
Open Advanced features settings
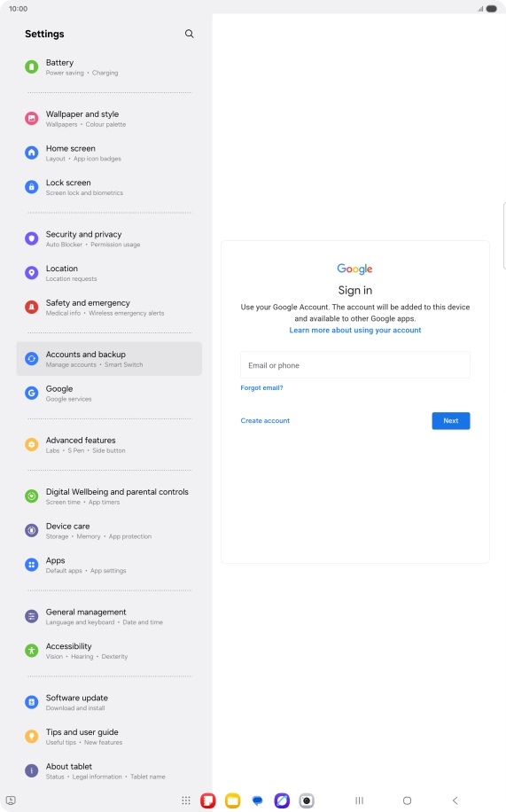109,445
